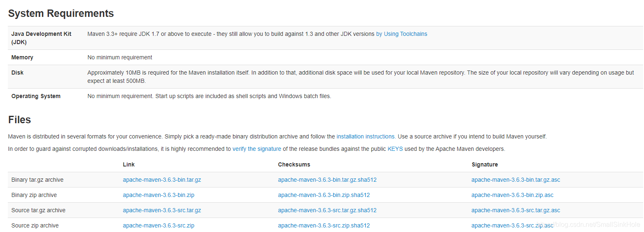644x232 pixels.
Task: Click the 'Source zip archive' row label
Action: 35,225
